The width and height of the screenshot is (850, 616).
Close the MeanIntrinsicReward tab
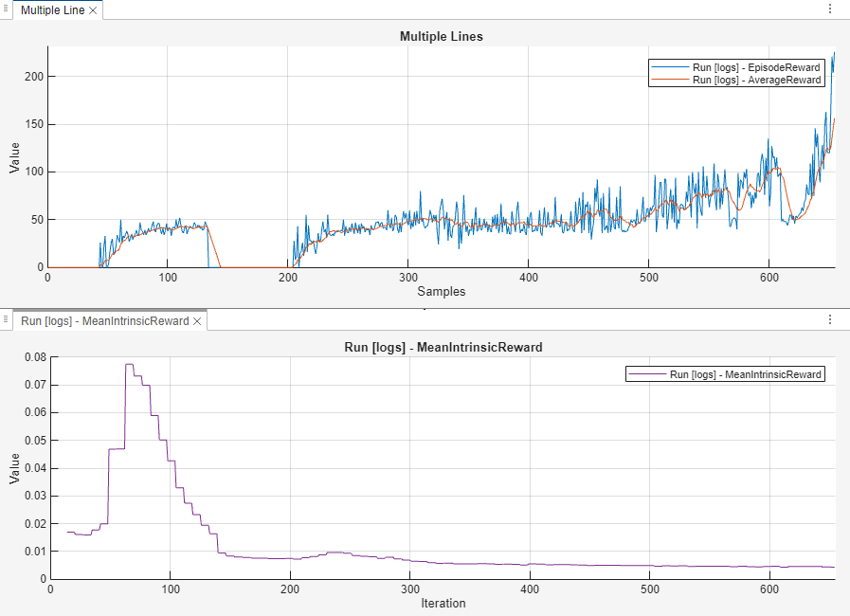click(x=197, y=321)
